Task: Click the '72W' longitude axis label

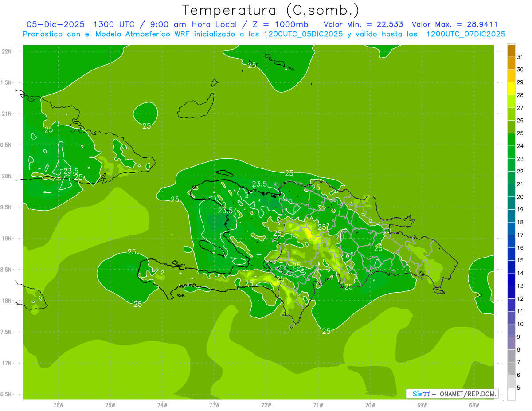Action: 266,405
